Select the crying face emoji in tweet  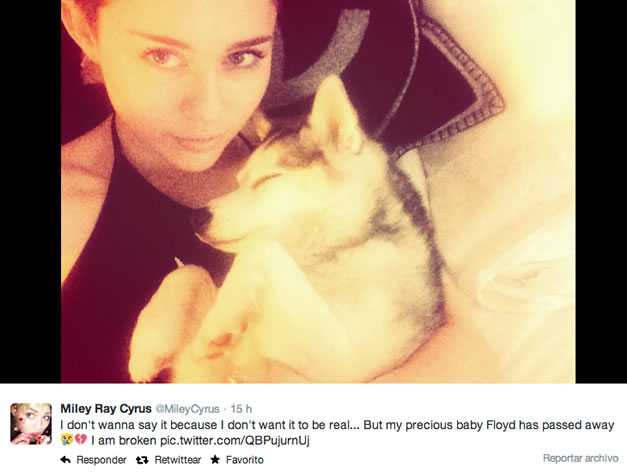[66, 440]
